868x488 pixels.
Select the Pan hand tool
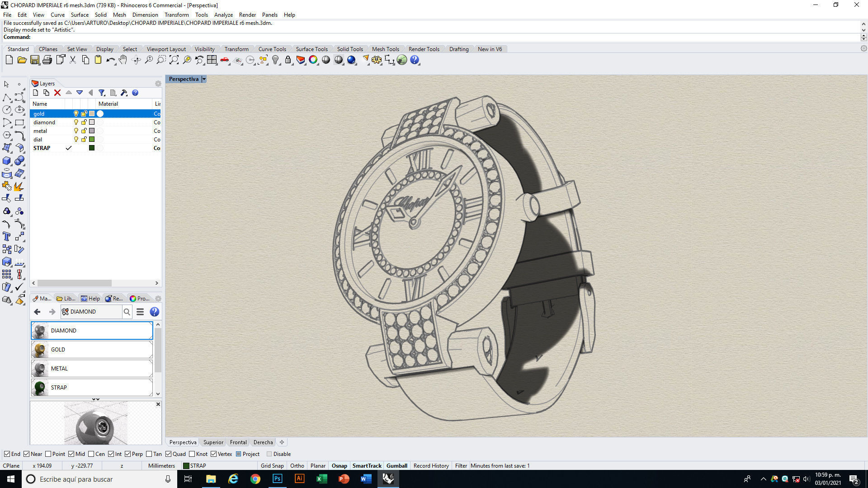point(123,60)
